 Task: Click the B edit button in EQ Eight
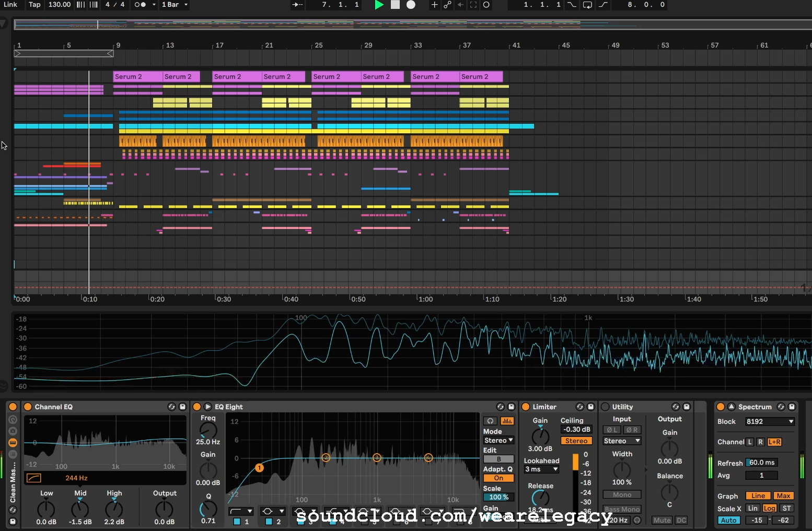[x=498, y=458]
